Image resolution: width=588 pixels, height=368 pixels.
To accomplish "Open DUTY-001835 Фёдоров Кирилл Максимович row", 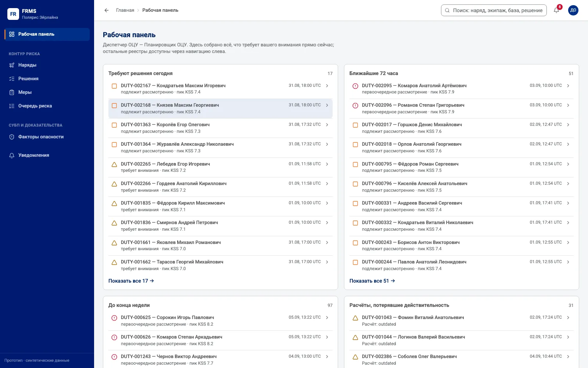I will (x=220, y=206).
